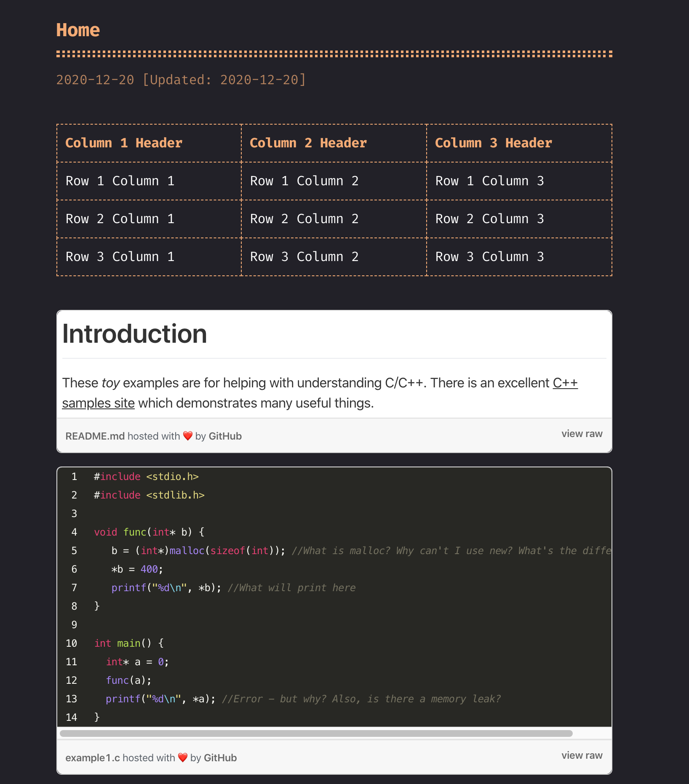This screenshot has height=784, width=689.
Task: Click the heart icon next to README.md
Action: (x=187, y=436)
